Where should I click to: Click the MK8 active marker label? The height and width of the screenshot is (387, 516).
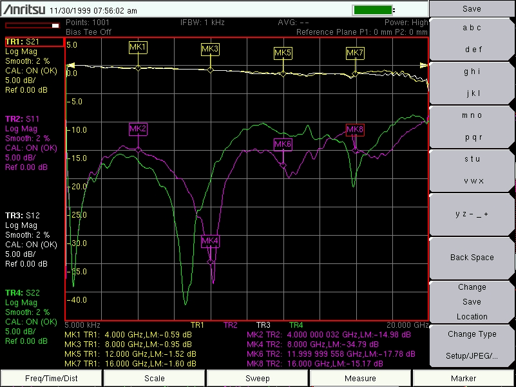click(x=355, y=130)
